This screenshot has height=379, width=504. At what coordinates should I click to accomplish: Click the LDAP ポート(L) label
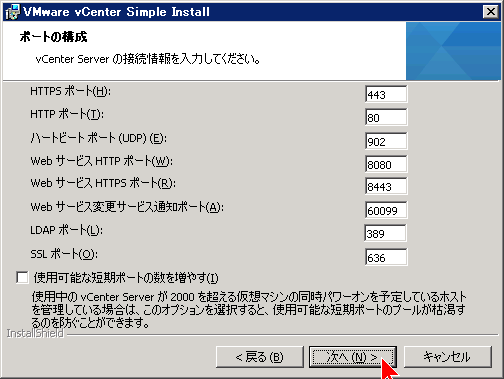66,230
